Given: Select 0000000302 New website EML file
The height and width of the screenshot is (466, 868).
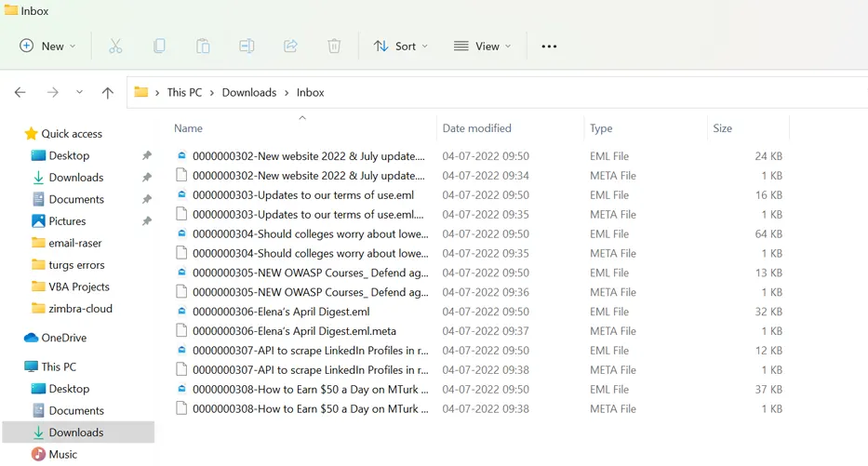Looking at the screenshot, I should click(309, 156).
